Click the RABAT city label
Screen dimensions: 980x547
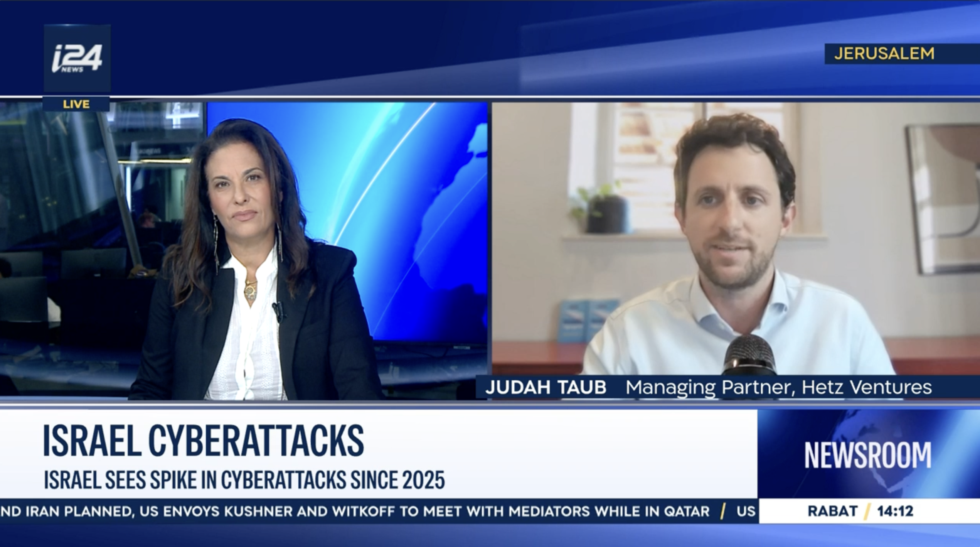[833, 511]
